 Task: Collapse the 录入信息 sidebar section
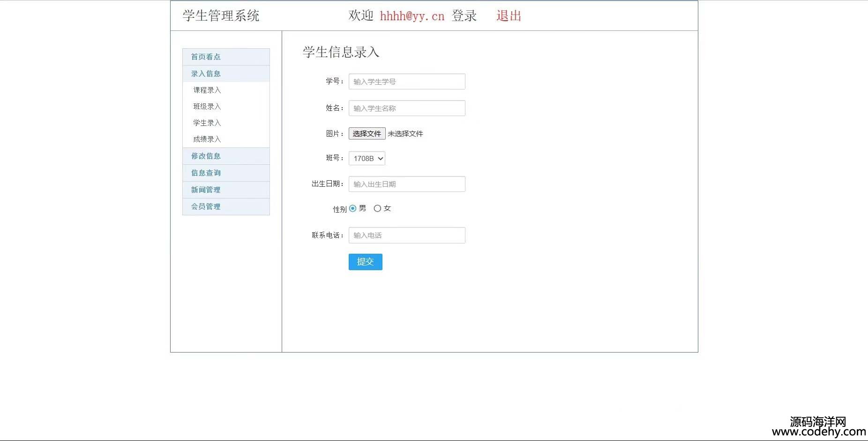click(206, 73)
